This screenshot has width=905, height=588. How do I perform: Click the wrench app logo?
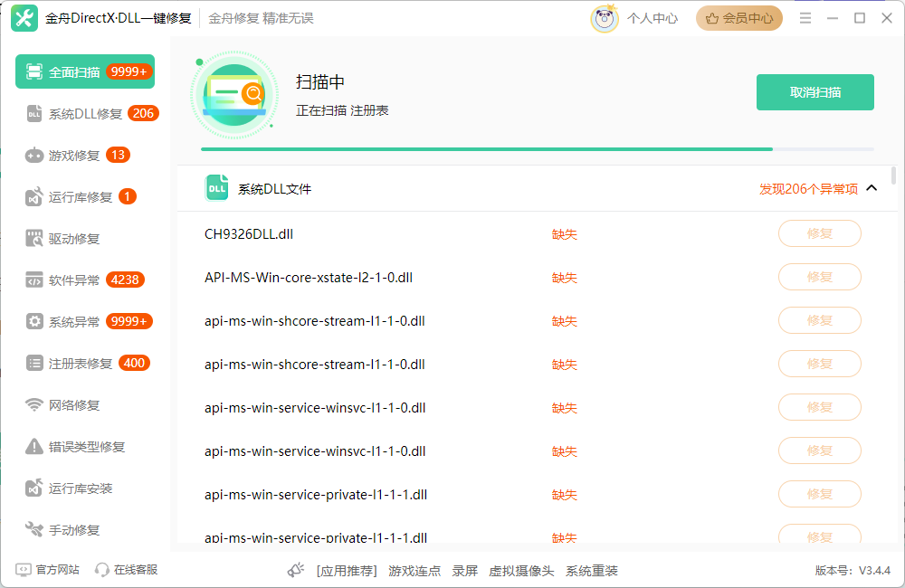pos(24,18)
